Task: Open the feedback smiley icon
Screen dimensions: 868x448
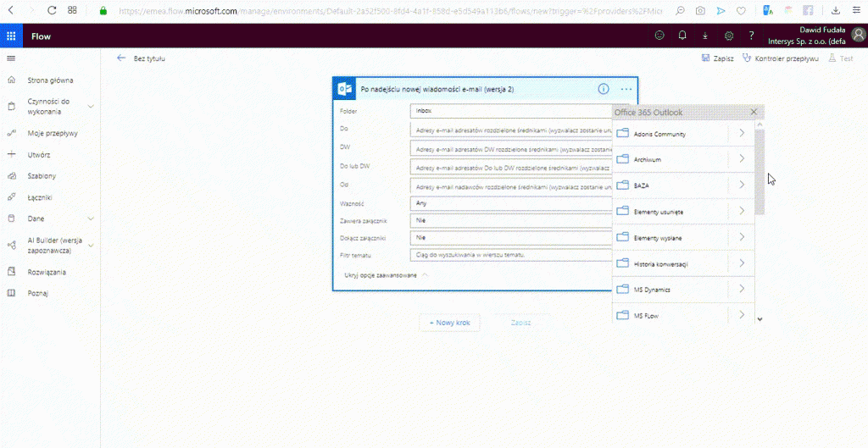Action: [x=659, y=36]
